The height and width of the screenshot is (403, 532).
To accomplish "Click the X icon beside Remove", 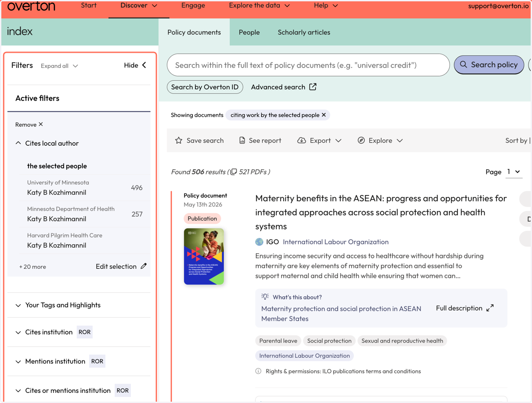I will pyautogui.click(x=41, y=125).
